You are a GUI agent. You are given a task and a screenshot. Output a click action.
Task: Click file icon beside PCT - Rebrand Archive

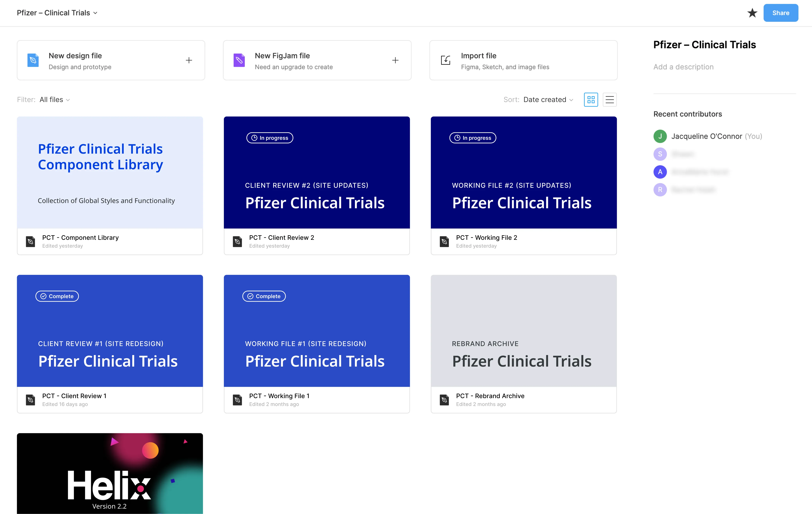(x=444, y=400)
